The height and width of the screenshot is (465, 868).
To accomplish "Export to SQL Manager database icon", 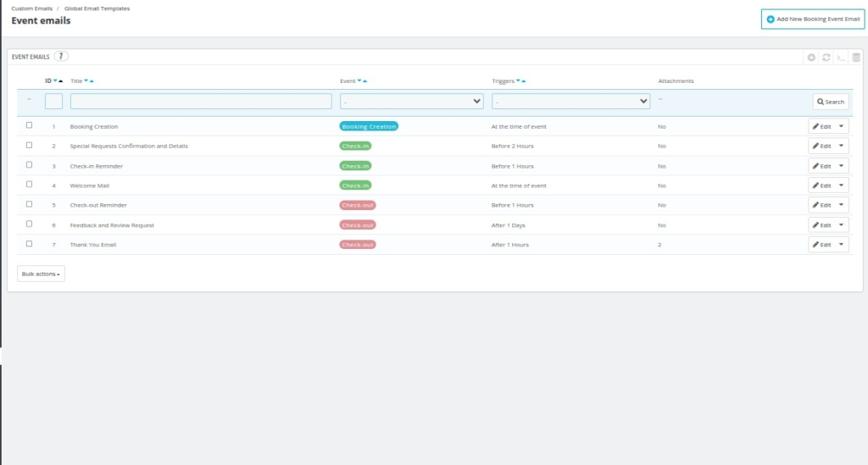I will (x=855, y=58).
